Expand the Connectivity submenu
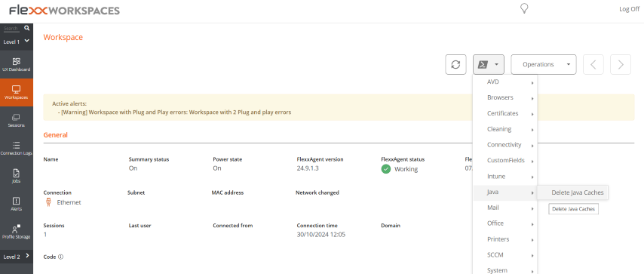644x274 pixels. pos(505,145)
